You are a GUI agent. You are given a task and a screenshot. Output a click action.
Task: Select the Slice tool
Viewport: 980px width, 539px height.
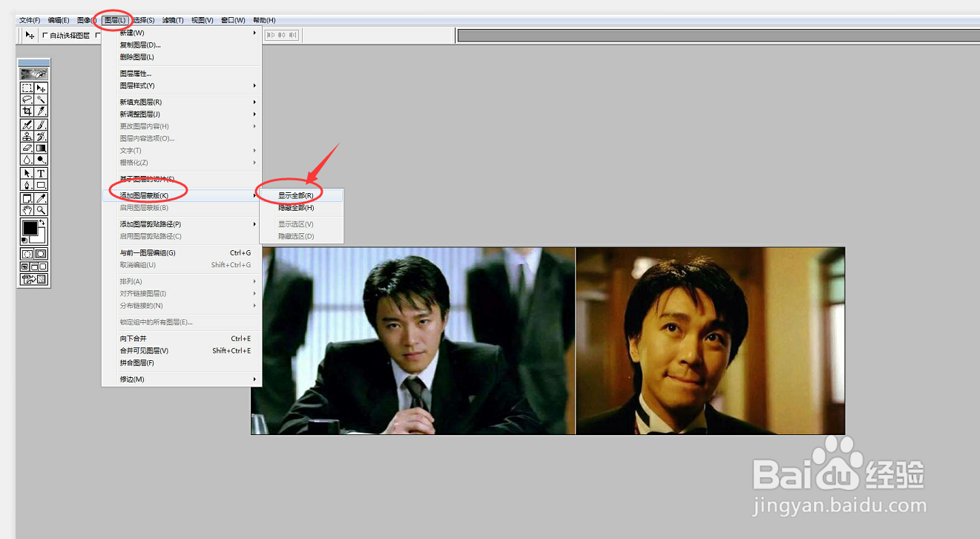pyautogui.click(x=42, y=111)
